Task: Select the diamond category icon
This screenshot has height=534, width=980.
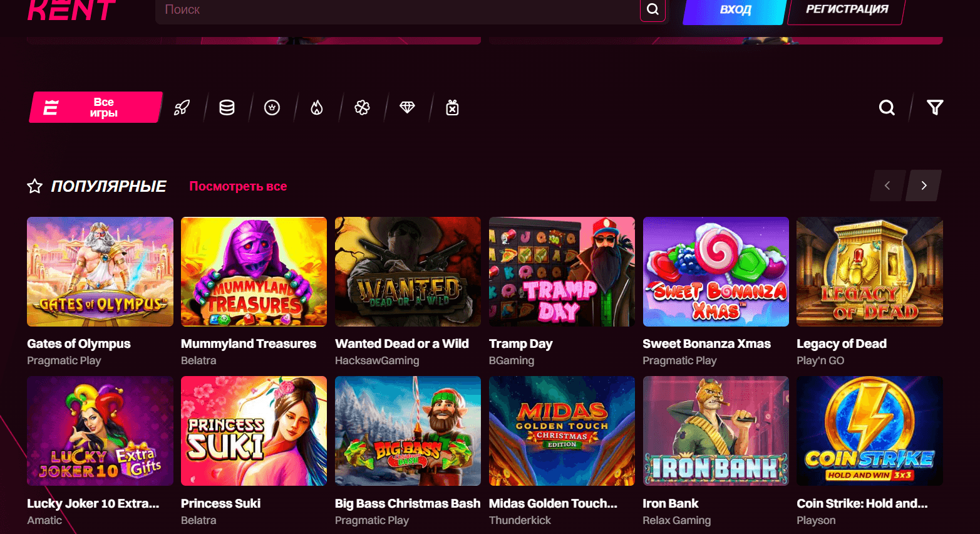Action: tap(407, 108)
